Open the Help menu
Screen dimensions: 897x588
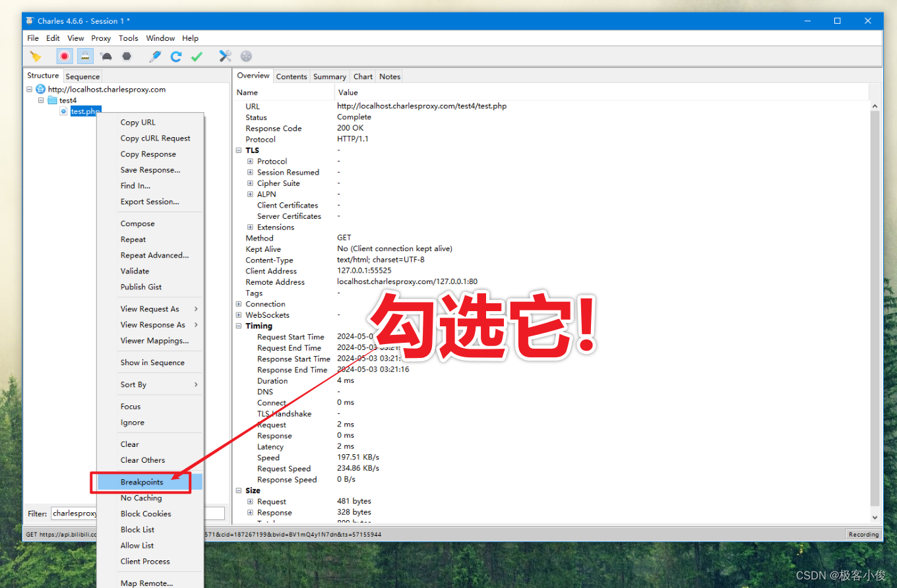point(190,38)
